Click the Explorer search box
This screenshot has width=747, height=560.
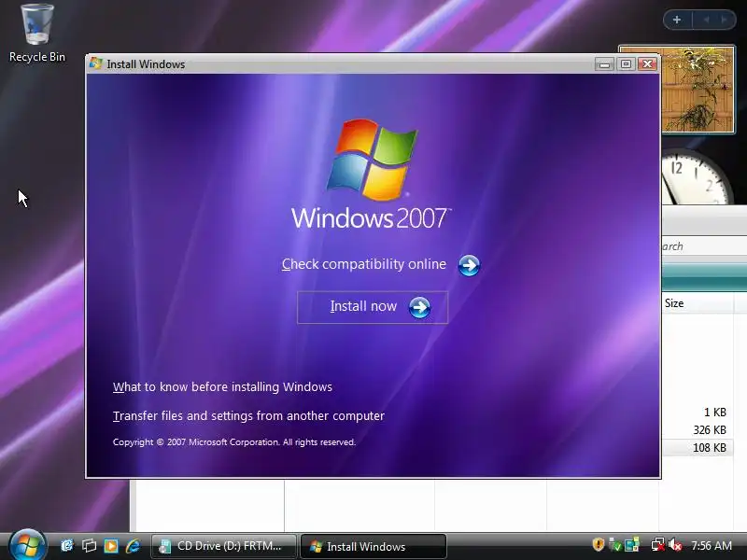pos(704,246)
